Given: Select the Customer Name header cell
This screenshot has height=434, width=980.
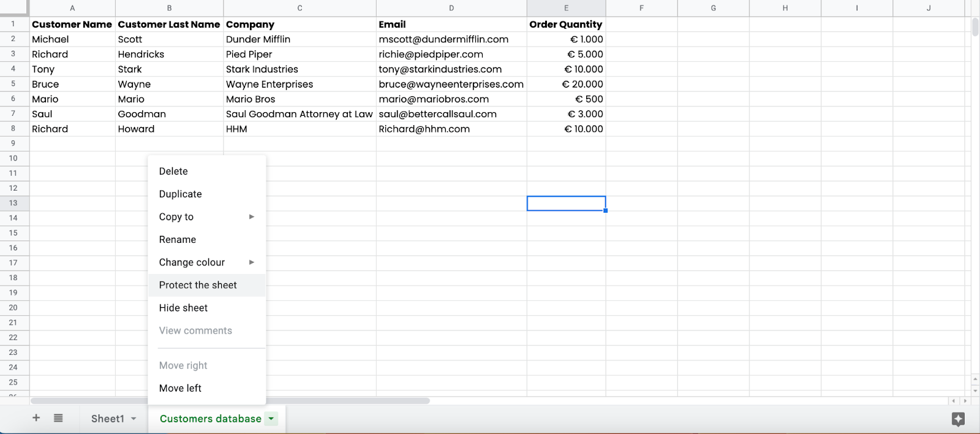Looking at the screenshot, I should pos(72,25).
